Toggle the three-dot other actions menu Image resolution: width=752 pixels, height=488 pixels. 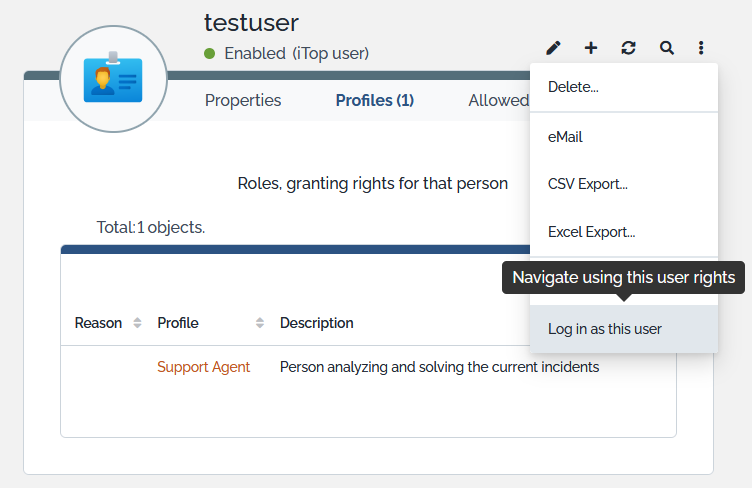coord(702,48)
